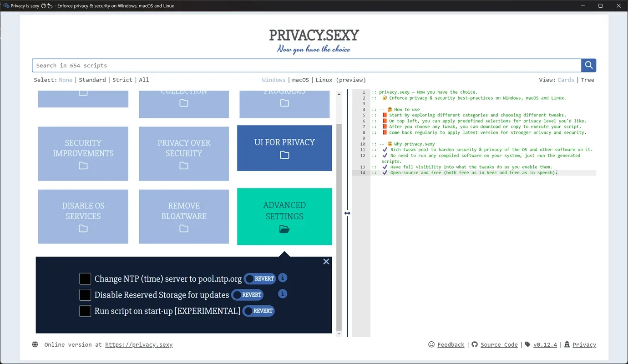Click the open folder icon in Advanced Settings

[284, 229]
